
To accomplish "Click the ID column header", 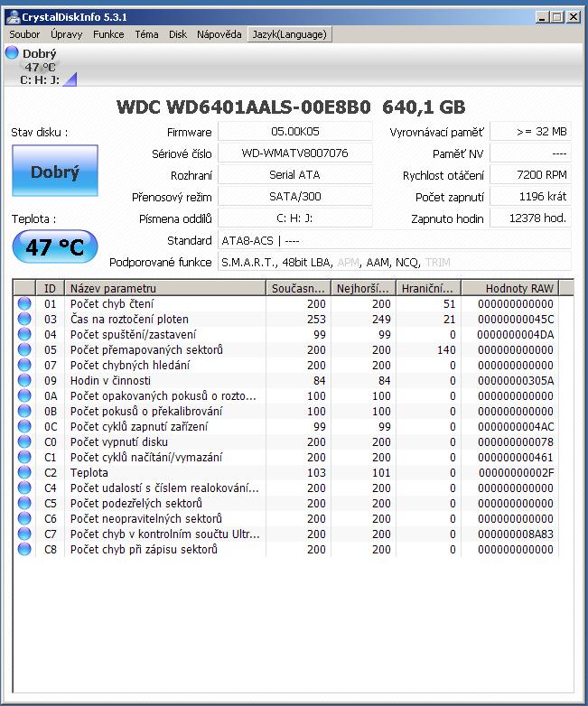I will [50, 288].
